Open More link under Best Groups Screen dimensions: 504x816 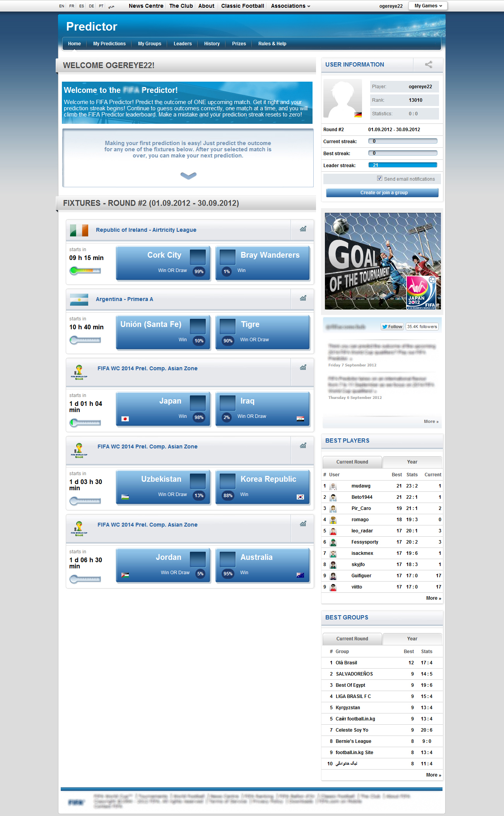(434, 775)
